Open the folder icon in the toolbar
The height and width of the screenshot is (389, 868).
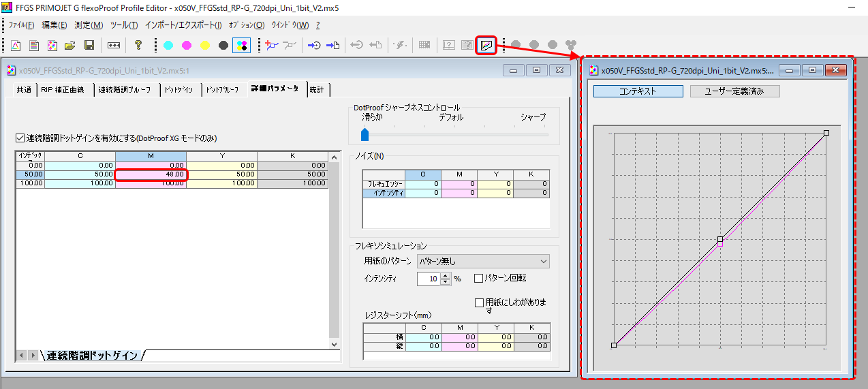click(x=69, y=46)
